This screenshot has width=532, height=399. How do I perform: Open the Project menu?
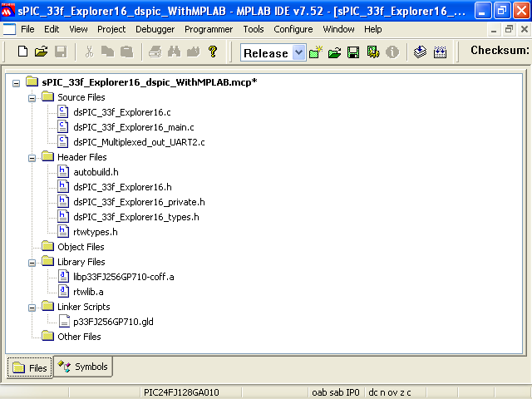(111, 30)
